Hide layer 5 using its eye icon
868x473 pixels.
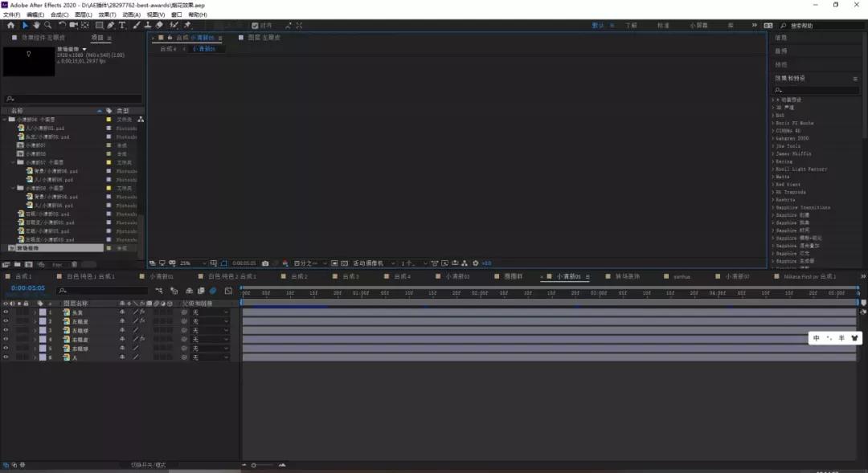point(6,348)
